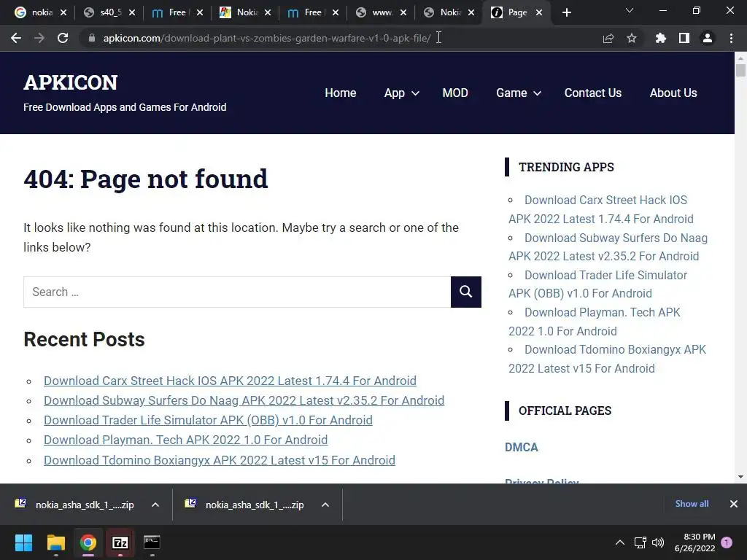Go to About Us page

click(673, 93)
